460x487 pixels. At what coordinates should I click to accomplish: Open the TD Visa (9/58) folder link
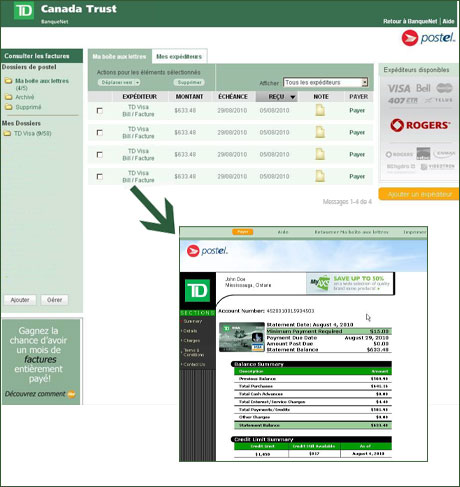pyautogui.click(x=32, y=133)
